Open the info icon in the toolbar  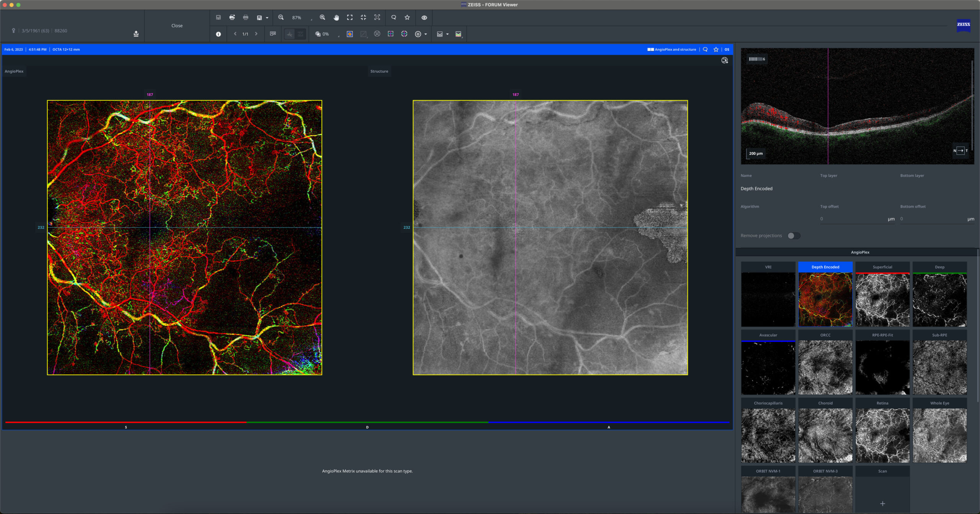[218, 34]
